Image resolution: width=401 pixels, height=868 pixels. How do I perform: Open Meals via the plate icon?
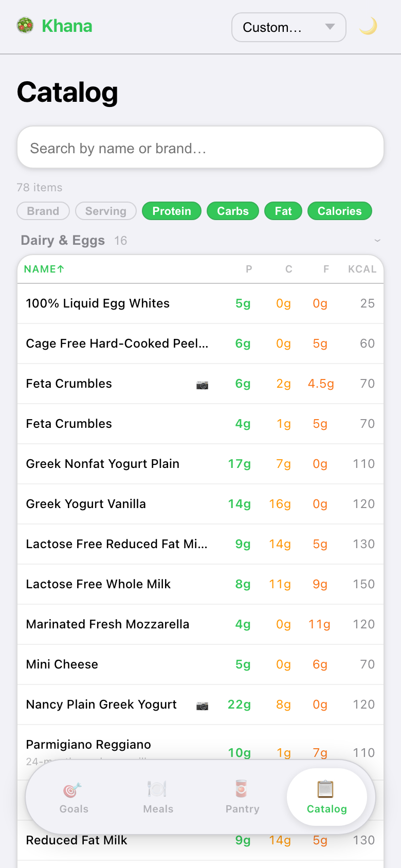[x=157, y=789]
